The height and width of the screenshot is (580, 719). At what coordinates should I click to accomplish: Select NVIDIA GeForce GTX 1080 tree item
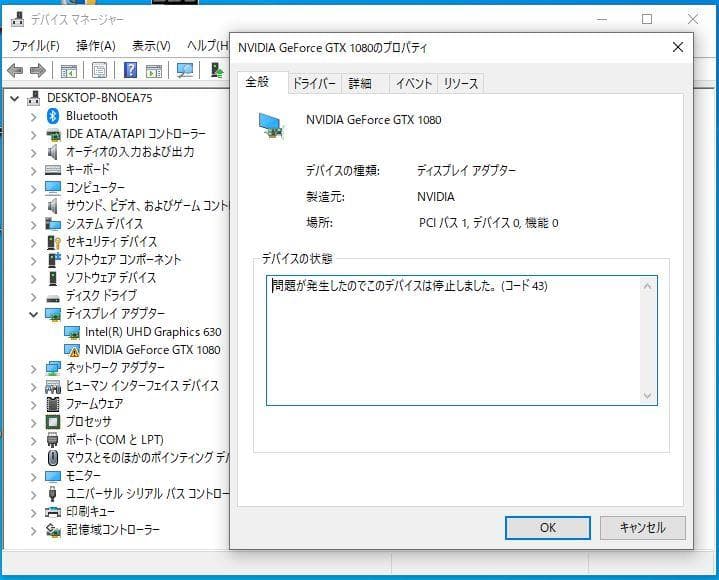point(152,350)
